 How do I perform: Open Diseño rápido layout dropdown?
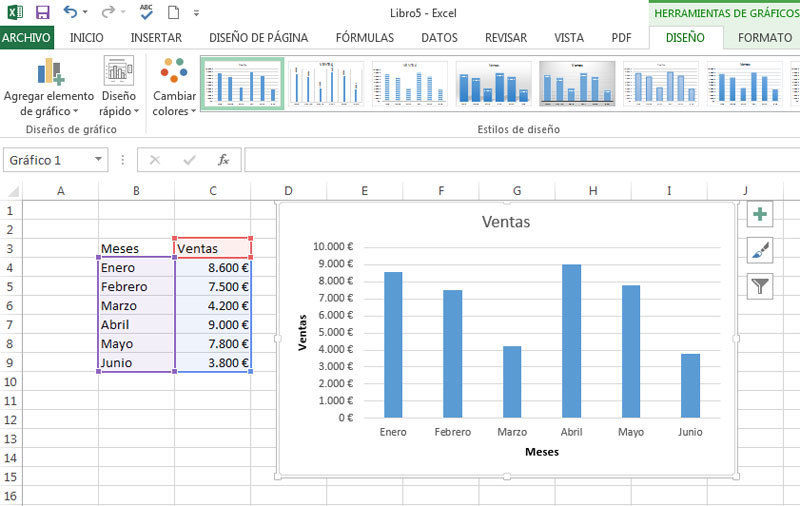pos(118,89)
